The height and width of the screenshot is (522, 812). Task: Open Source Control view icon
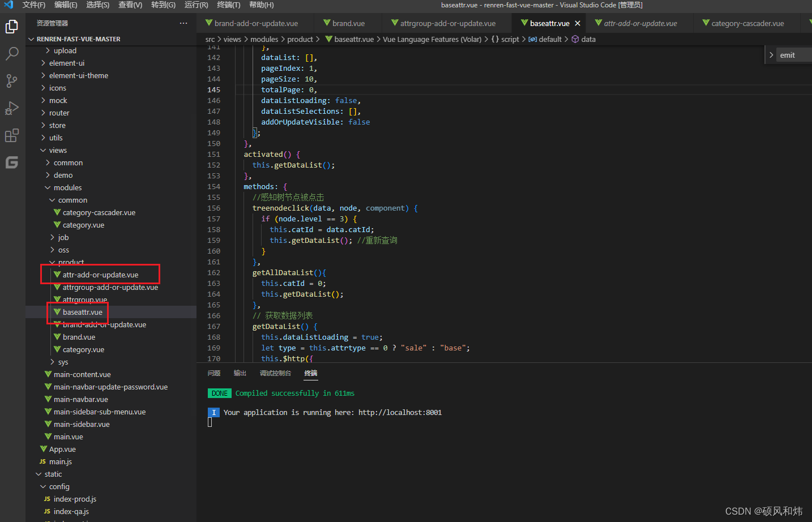(x=12, y=81)
